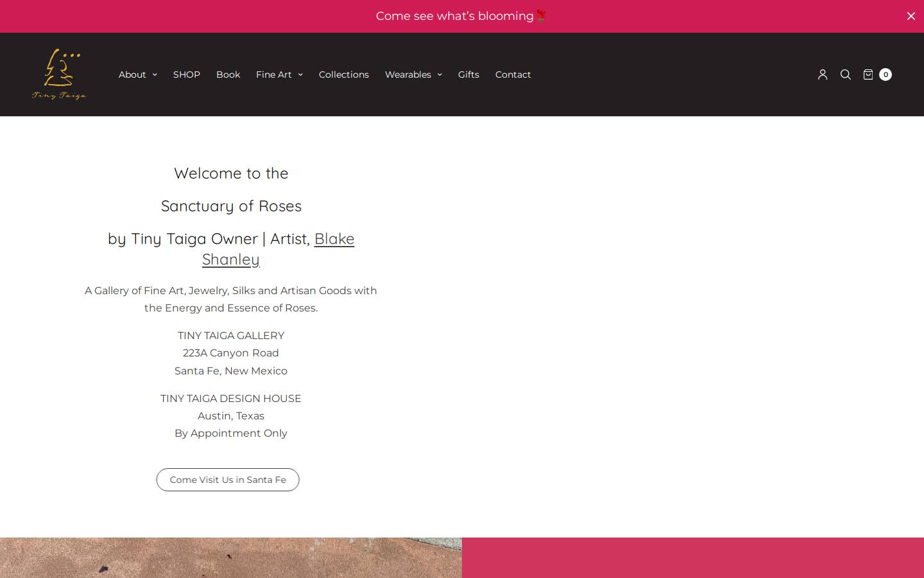The height and width of the screenshot is (578, 924).
Task: Click the 'TINY TAIGA DESIGN HOUSE' text
Action: [x=231, y=398]
